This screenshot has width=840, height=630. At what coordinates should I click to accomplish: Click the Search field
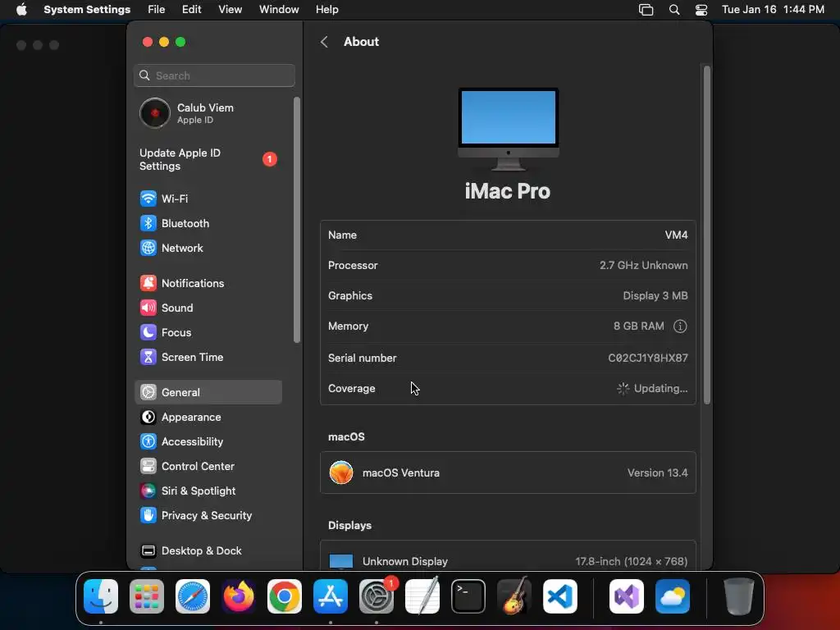(214, 75)
